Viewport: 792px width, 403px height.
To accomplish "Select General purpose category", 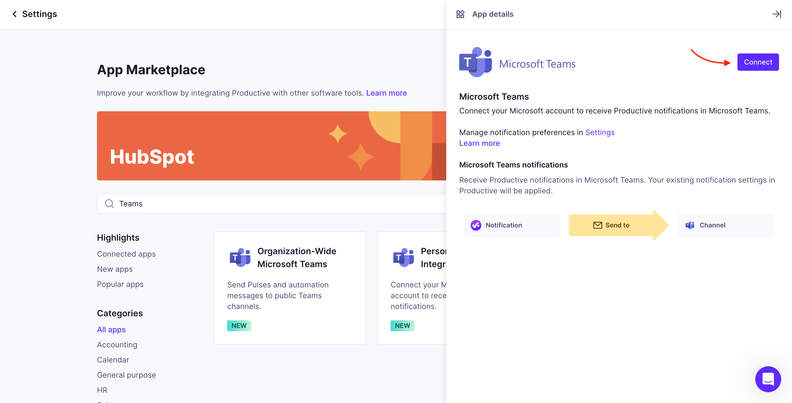I will pyautogui.click(x=126, y=375).
